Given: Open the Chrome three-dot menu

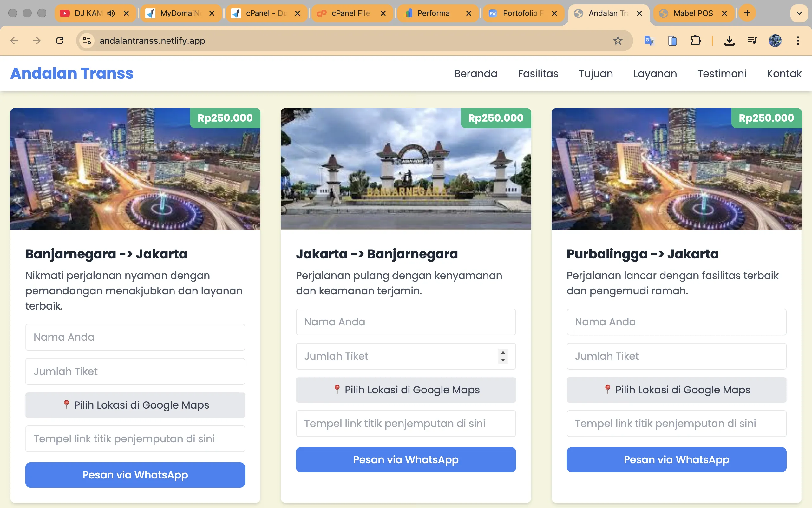Looking at the screenshot, I should pyautogui.click(x=798, y=41).
